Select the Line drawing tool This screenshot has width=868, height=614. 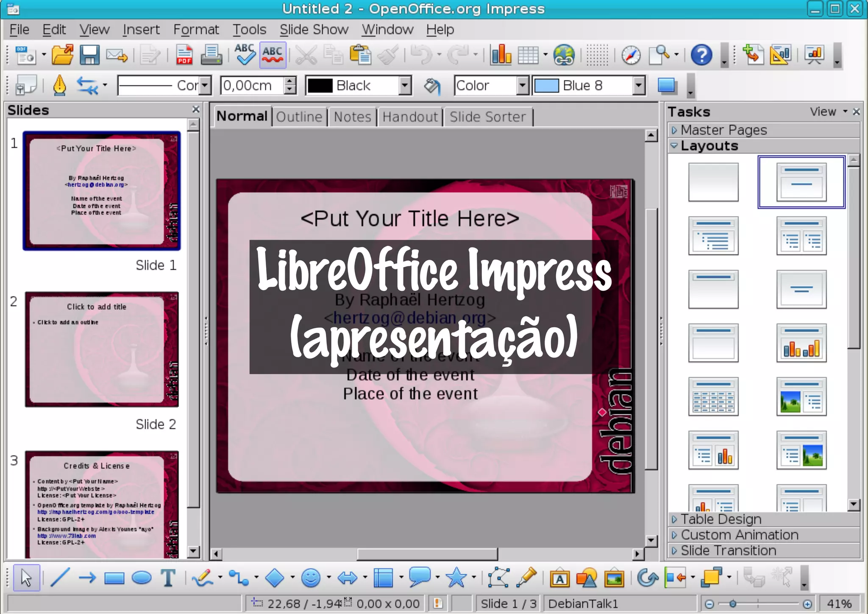click(x=60, y=578)
